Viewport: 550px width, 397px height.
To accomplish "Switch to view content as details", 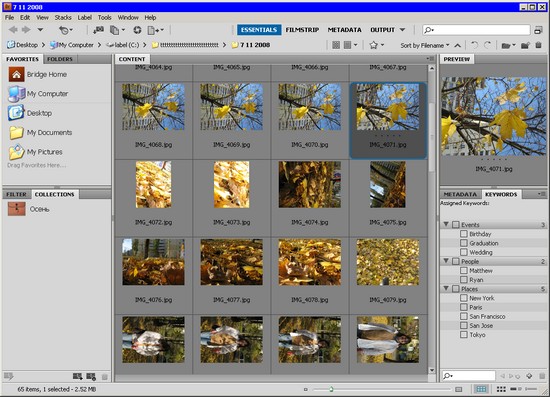I will pyautogui.click(x=516, y=389).
